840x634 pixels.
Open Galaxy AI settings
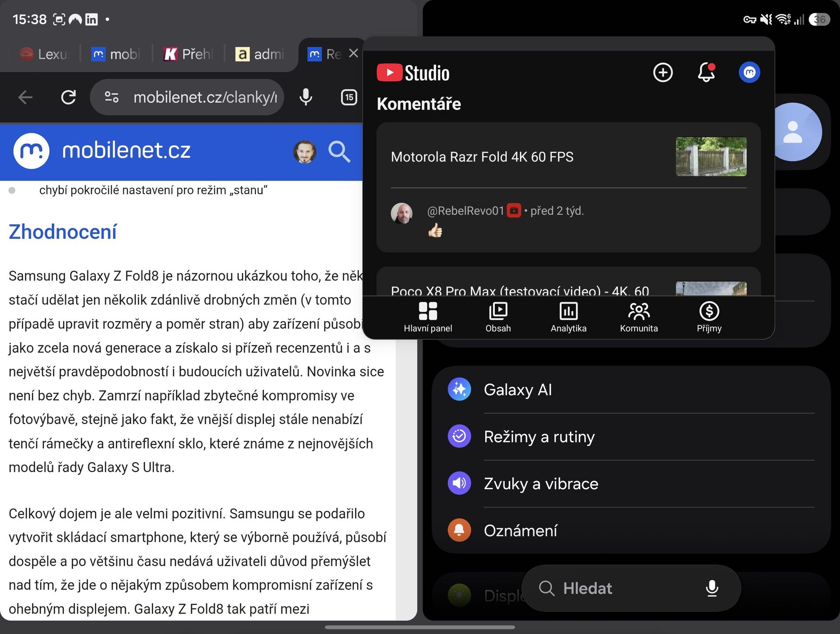(x=631, y=389)
